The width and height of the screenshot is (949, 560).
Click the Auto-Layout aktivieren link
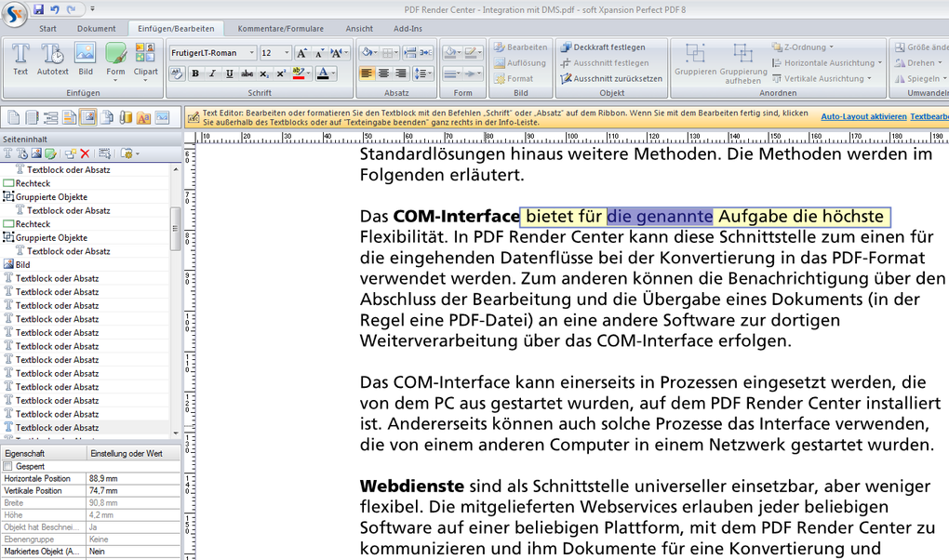pos(863,116)
